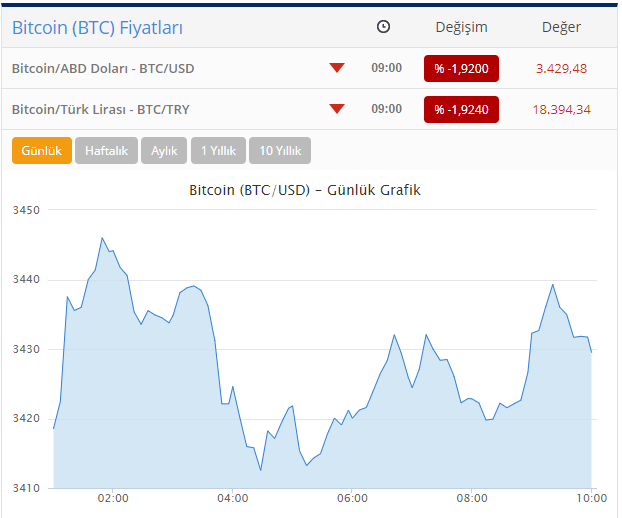The width and height of the screenshot is (622, 518).
Task: Click the Değer column header
Action: pos(561,27)
